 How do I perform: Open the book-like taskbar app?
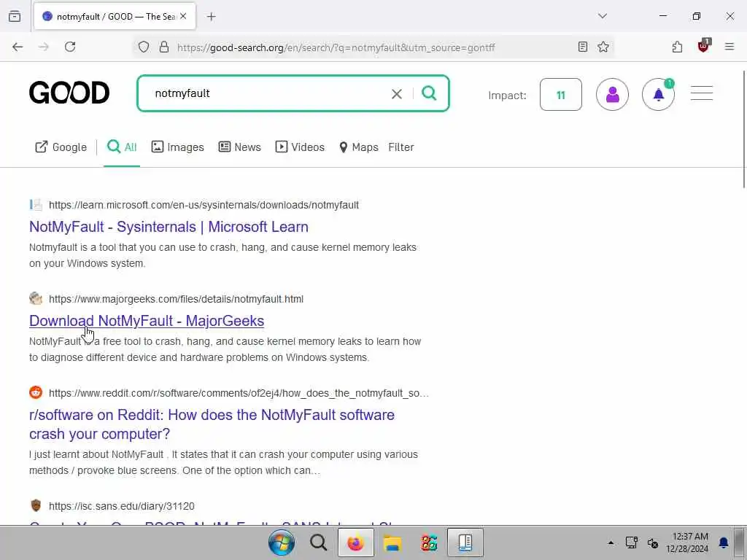465,542
